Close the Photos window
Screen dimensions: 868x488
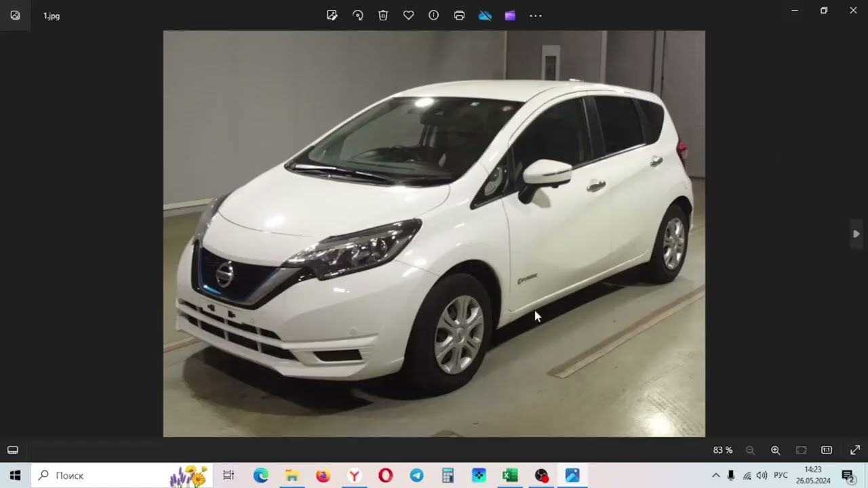click(853, 10)
